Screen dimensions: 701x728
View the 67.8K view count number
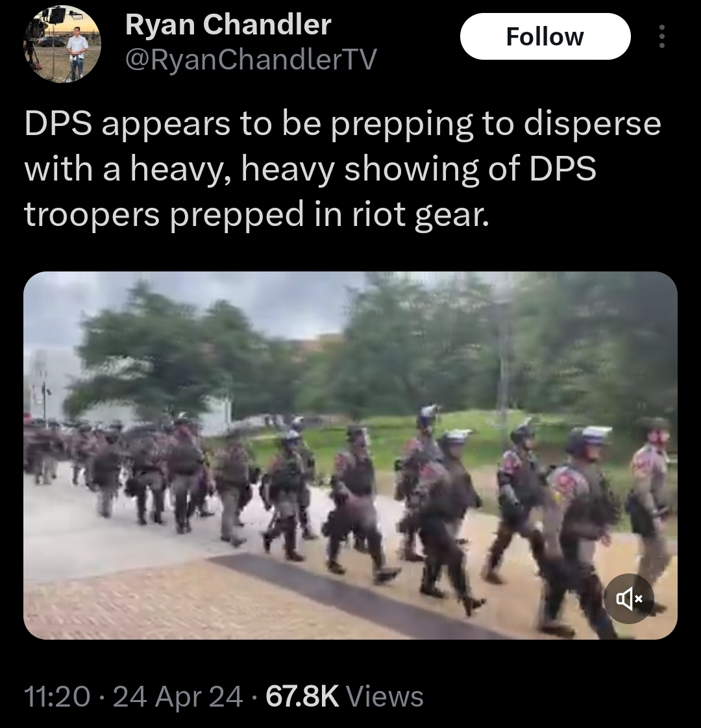[302, 696]
